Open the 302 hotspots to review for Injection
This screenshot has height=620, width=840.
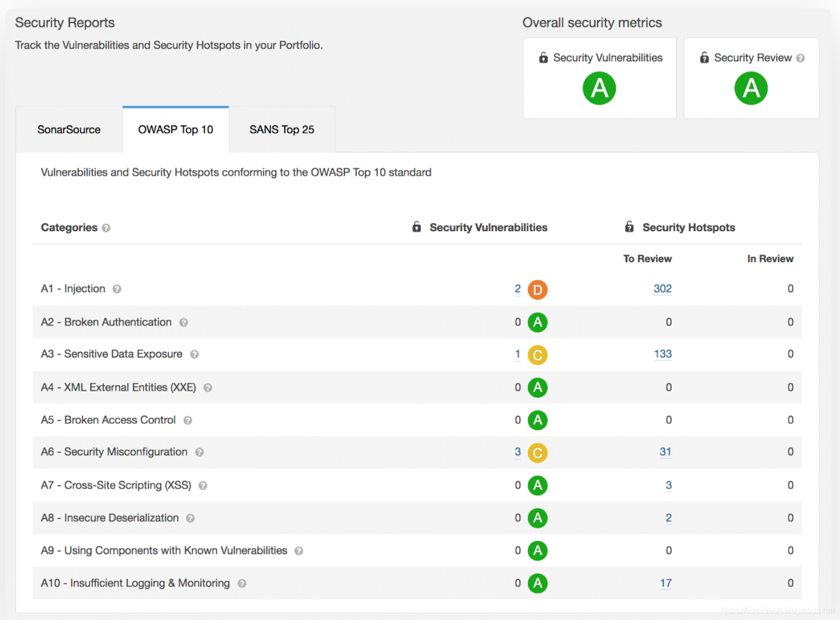pos(663,289)
